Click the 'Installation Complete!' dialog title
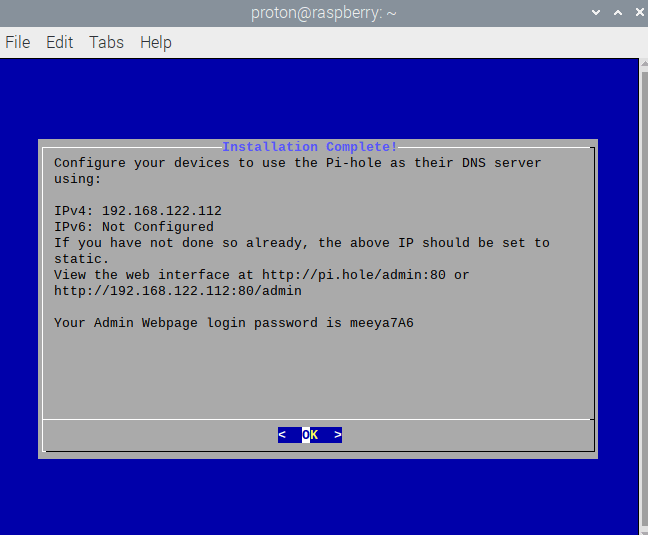The width and height of the screenshot is (648, 535). [x=310, y=147]
